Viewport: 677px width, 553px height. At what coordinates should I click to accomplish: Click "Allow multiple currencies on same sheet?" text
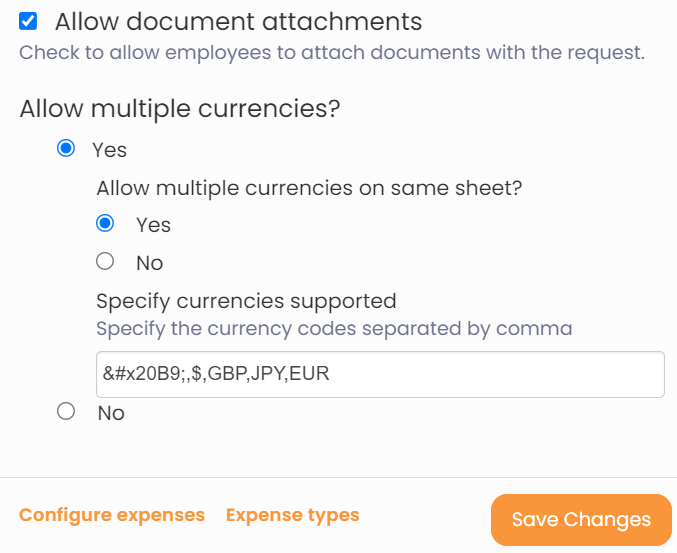point(310,187)
